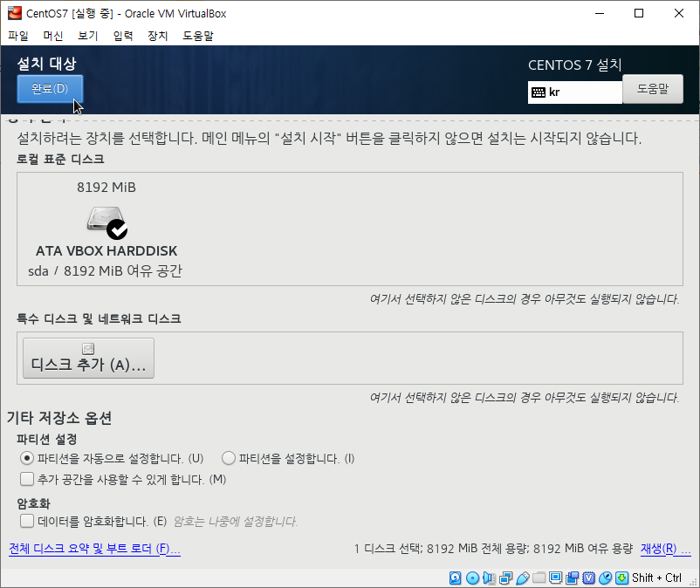Click the kr keyboard layout field
The height and width of the screenshot is (588, 700).
point(575,92)
